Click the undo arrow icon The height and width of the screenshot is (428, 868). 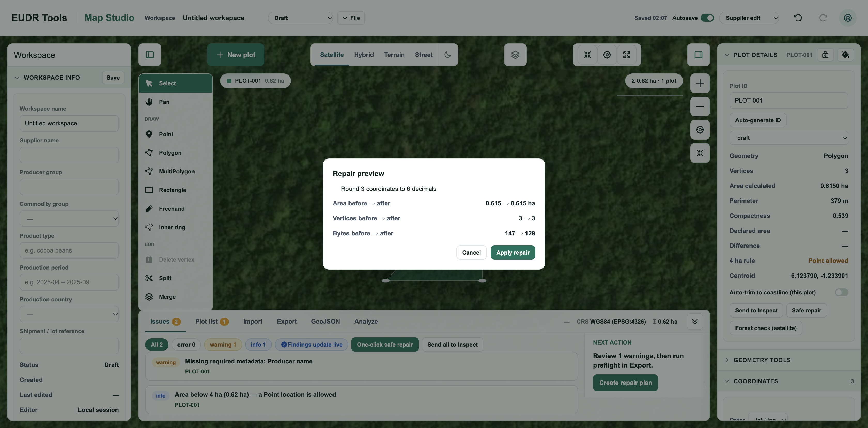[797, 18]
